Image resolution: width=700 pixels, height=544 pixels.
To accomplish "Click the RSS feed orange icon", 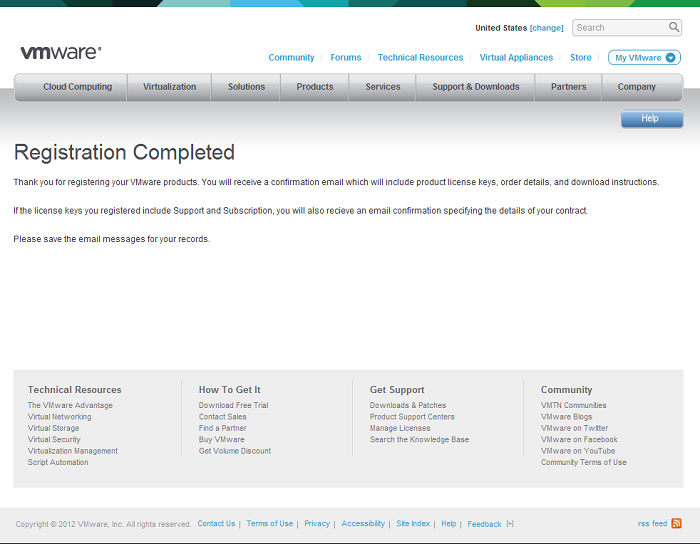I will (x=677, y=523).
